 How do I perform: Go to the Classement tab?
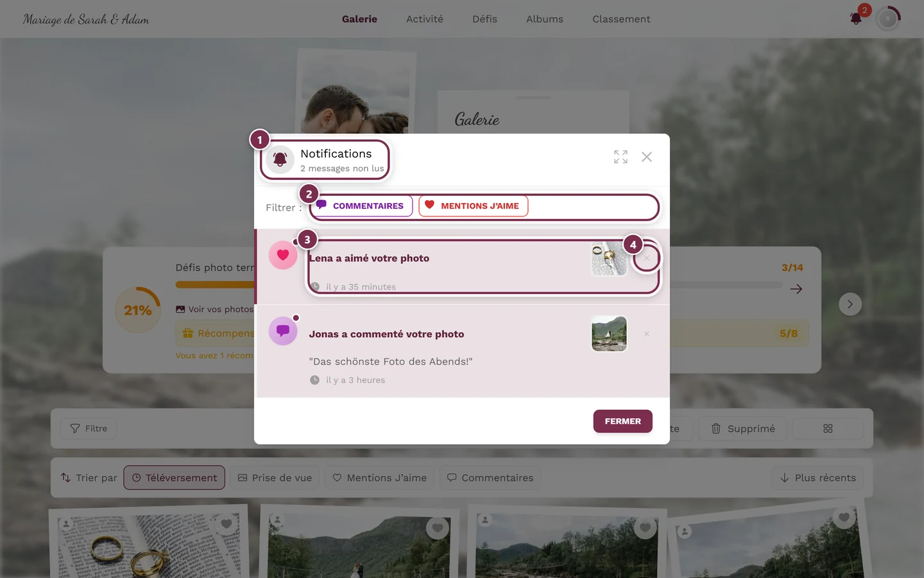pyautogui.click(x=621, y=19)
